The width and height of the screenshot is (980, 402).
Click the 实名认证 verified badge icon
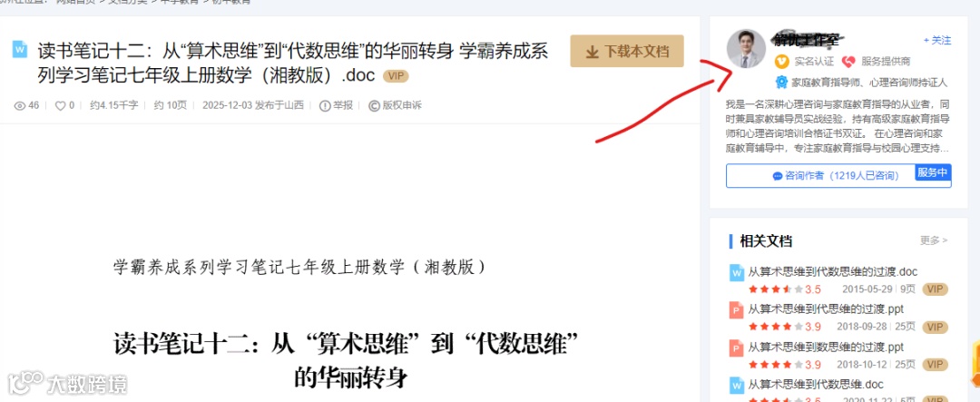pyautogui.click(x=781, y=62)
